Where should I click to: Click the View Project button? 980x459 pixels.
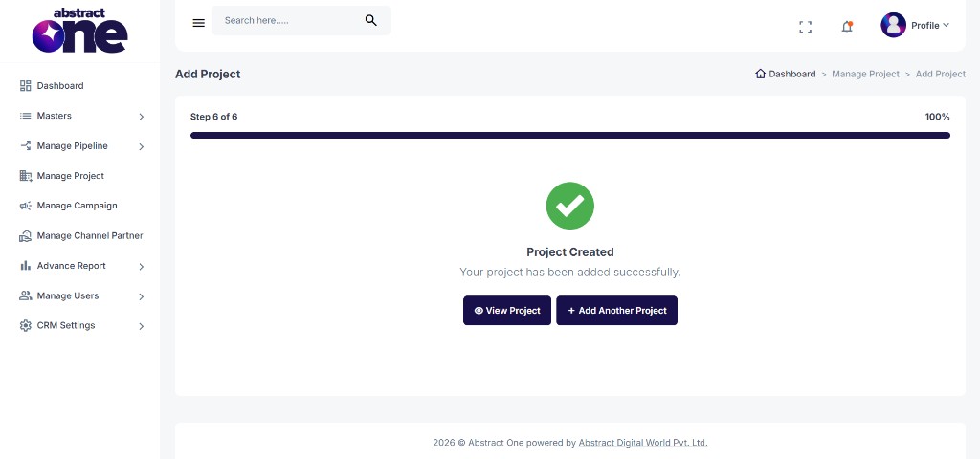tap(507, 311)
